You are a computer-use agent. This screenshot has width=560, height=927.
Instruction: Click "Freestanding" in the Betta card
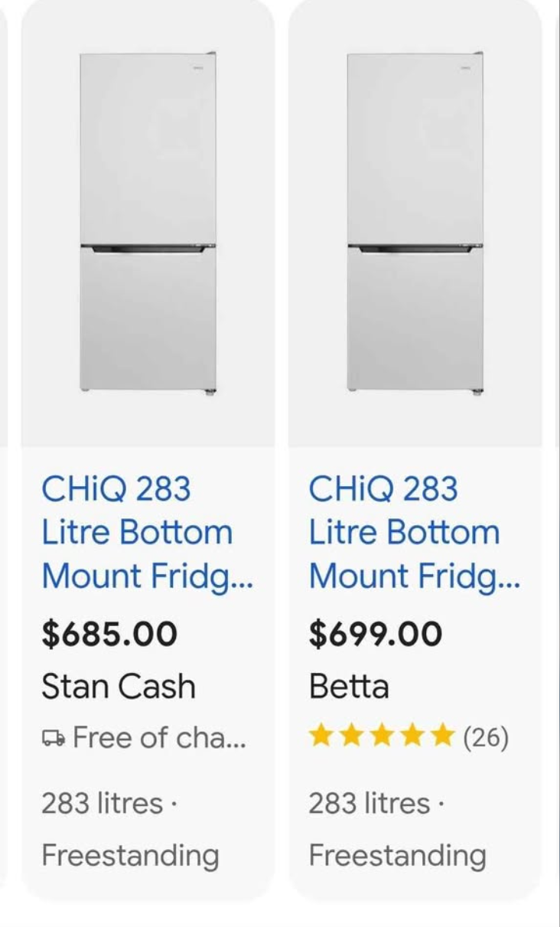click(397, 855)
